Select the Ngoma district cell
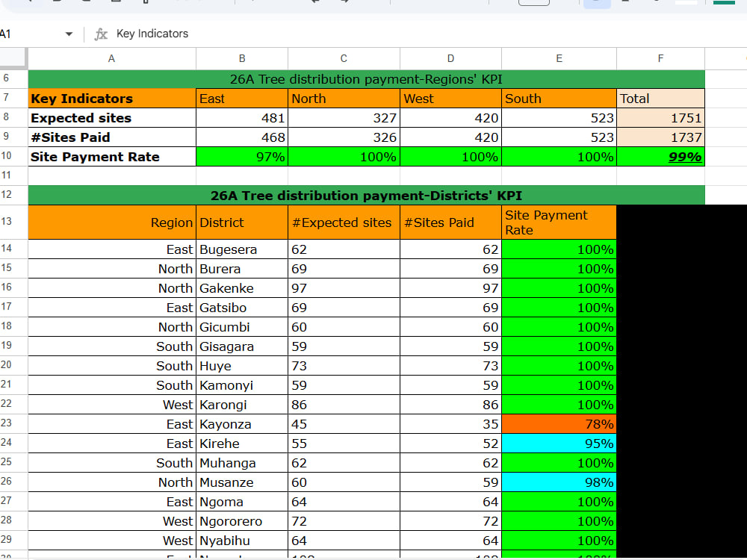 point(242,502)
